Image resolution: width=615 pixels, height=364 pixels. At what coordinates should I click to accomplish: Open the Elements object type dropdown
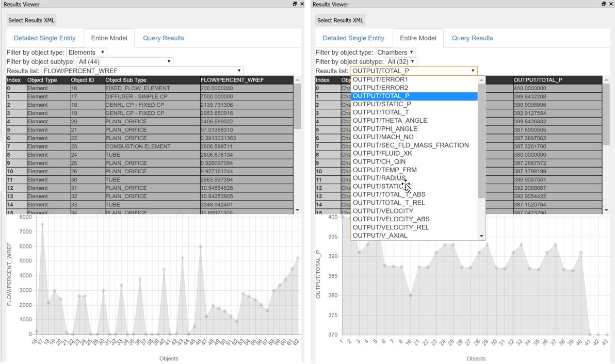(86, 52)
